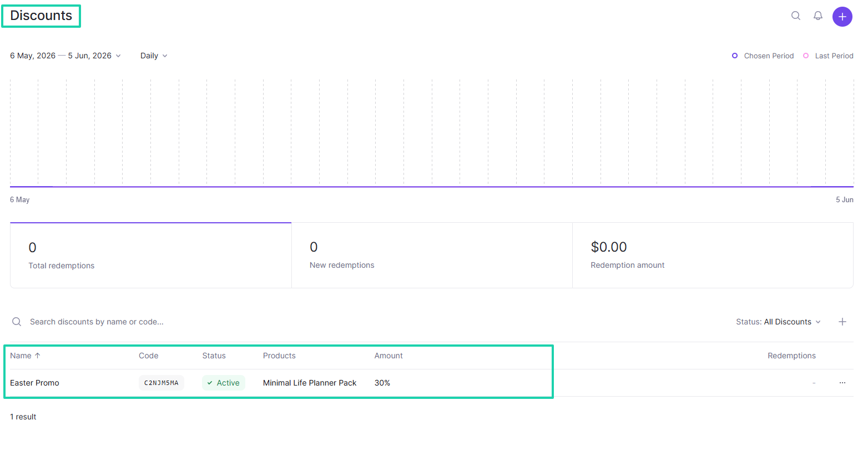The image size is (868, 450).
Task: Click the Active status badge checkmark
Action: (x=210, y=383)
